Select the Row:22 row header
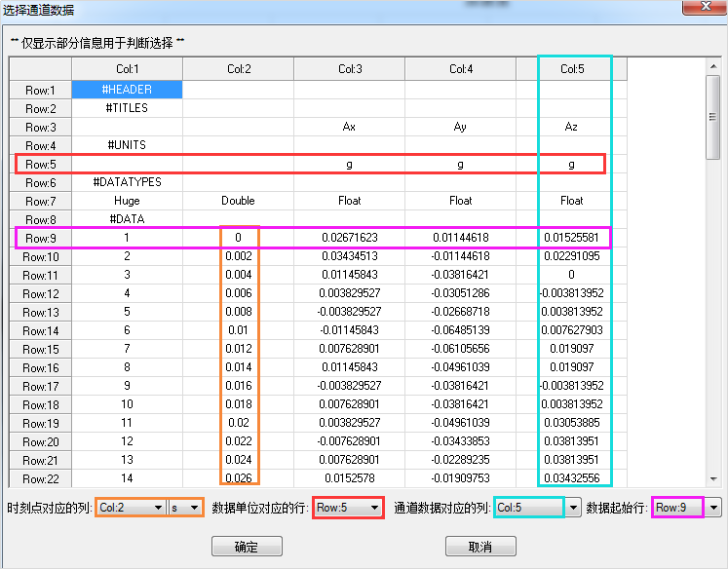 coord(40,478)
